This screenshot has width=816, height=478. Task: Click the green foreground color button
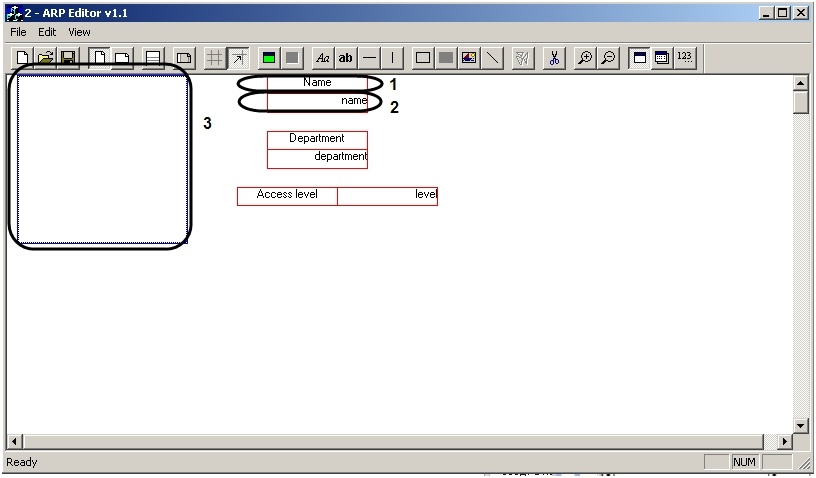(269, 58)
